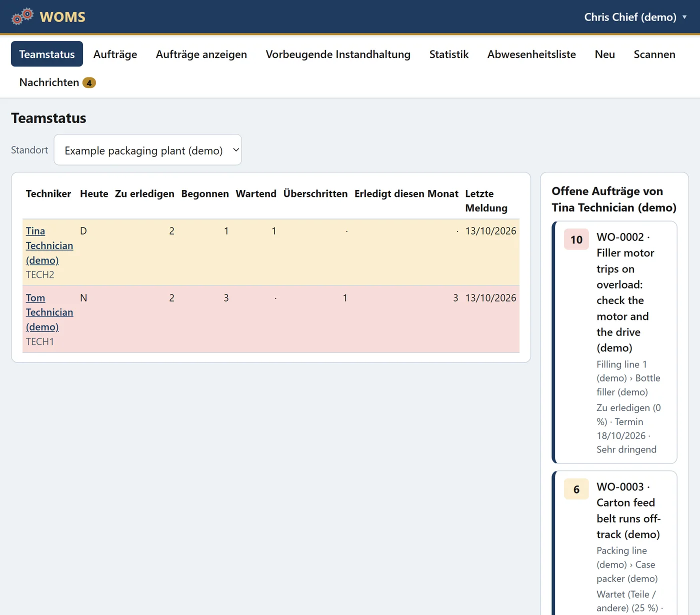
Task: Click the Letzte Meldung column header
Action: click(x=486, y=200)
